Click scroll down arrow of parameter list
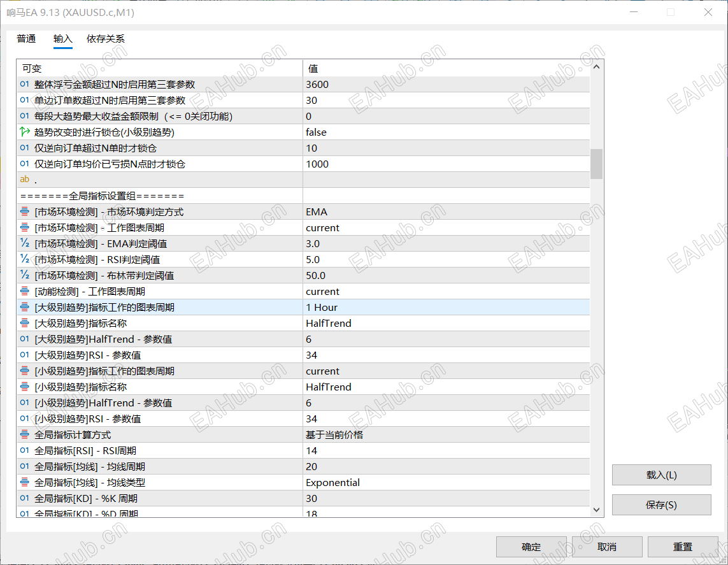The image size is (728, 565). pos(597,510)
